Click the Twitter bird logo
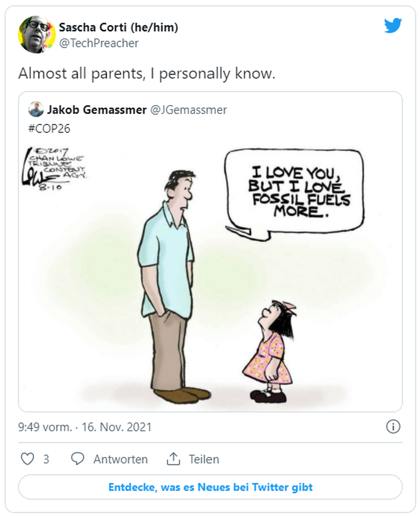 (x=393, y=26)
